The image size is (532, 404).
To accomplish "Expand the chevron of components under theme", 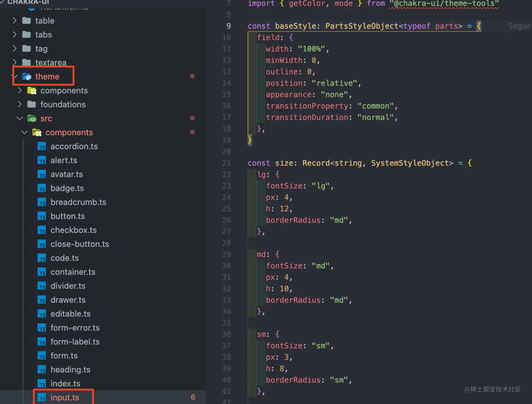I will click(x=20, y=91).
